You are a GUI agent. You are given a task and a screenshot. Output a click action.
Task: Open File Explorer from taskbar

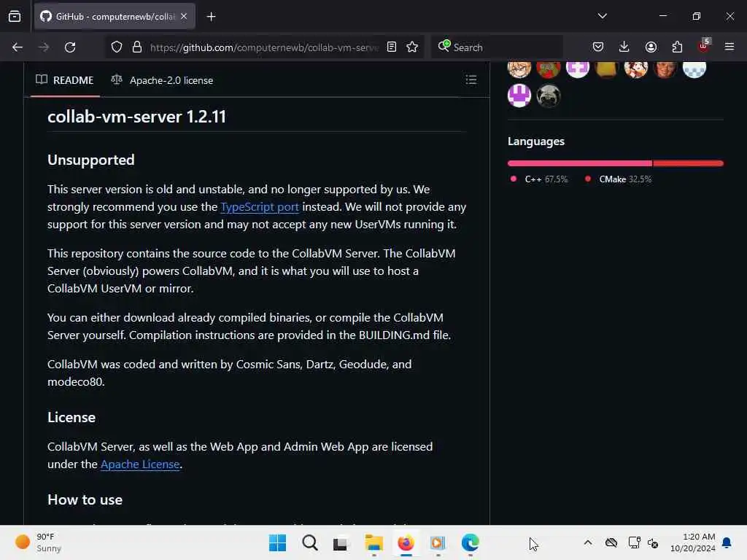(374, 542)
